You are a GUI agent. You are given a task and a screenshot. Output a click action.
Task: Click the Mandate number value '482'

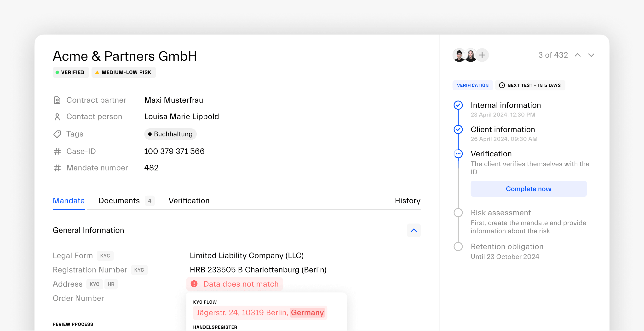coord(151,168)
